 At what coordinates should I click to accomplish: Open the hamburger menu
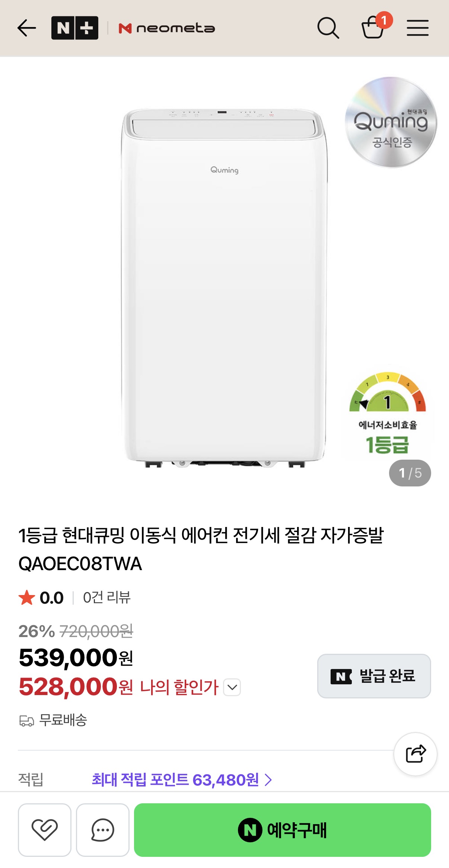tap(417, 28)
